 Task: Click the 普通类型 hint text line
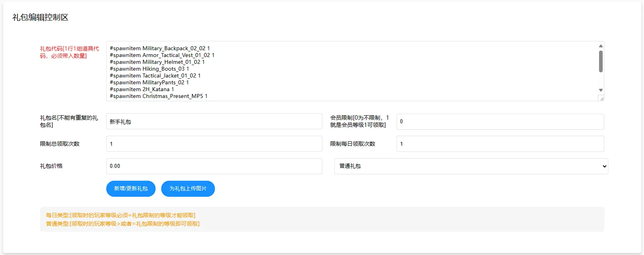[122, 224]
